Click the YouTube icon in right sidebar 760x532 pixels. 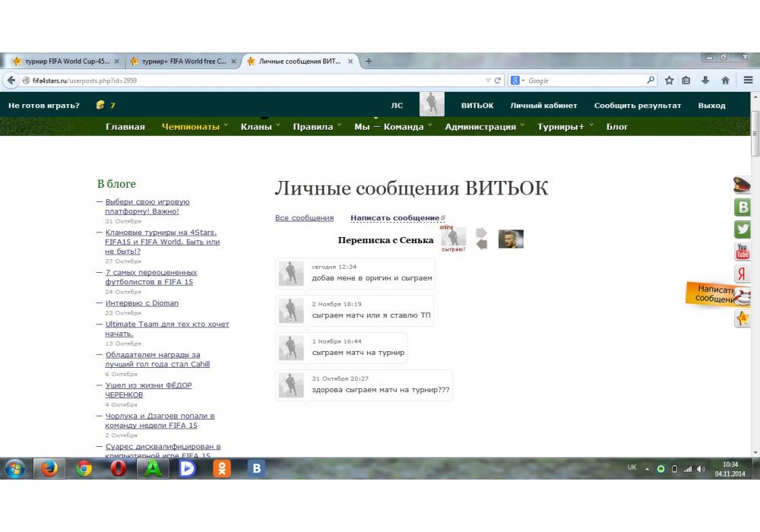tap(742, 252)
